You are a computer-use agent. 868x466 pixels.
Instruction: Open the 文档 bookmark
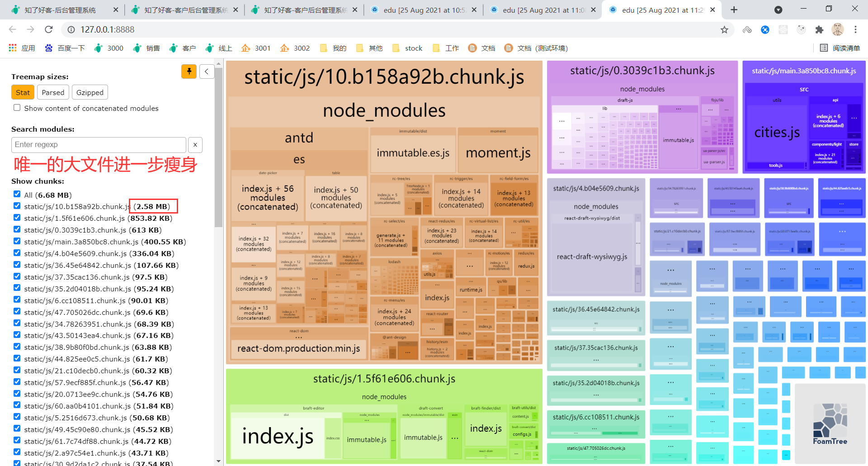pyautogui.click(x=481, y=48)
